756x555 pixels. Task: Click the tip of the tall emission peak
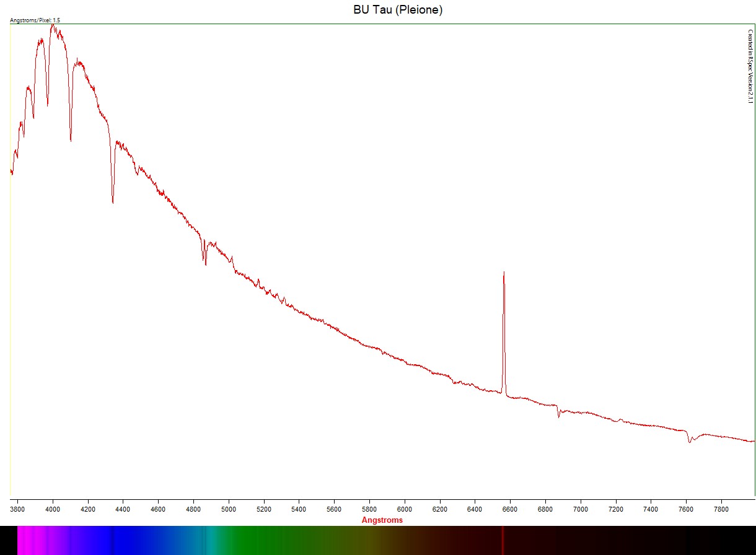[x=504, y=273]
